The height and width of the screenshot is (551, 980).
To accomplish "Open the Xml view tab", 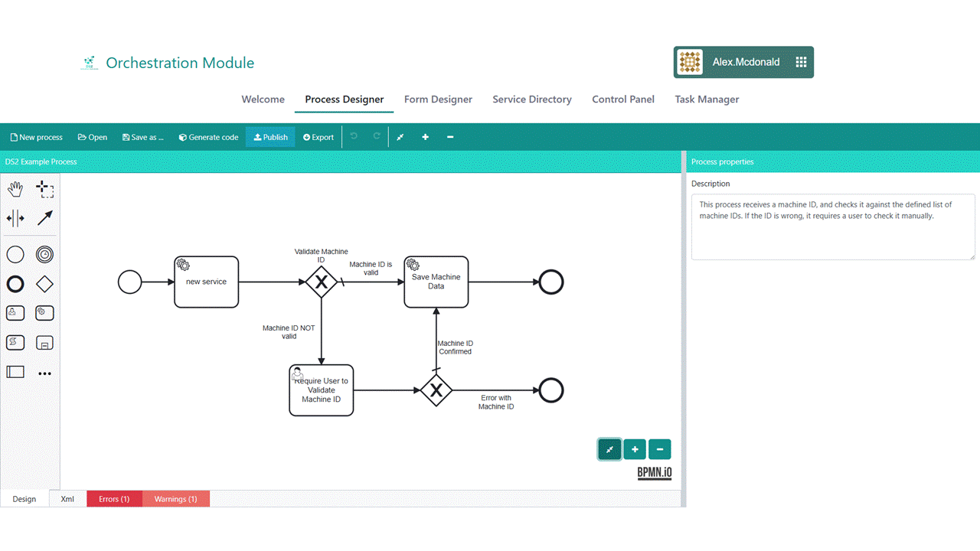I will point(67,499).
